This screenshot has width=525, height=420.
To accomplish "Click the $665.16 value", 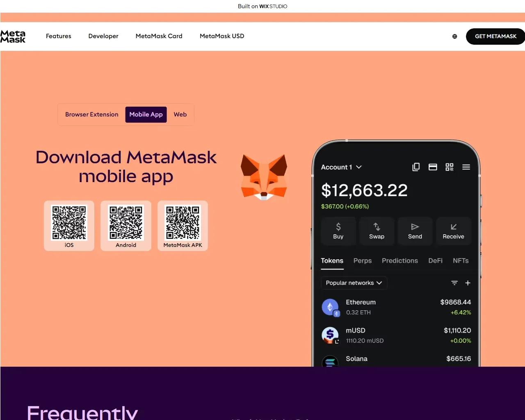I will (459, 359).
